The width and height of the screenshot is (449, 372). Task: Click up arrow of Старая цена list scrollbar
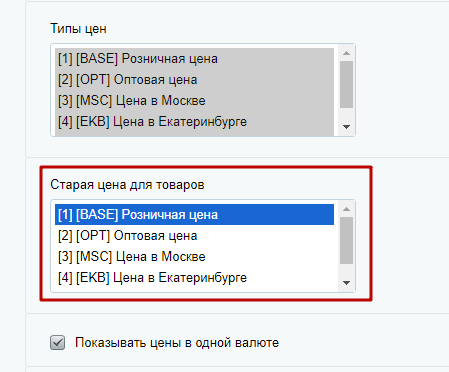coord(346,209)
